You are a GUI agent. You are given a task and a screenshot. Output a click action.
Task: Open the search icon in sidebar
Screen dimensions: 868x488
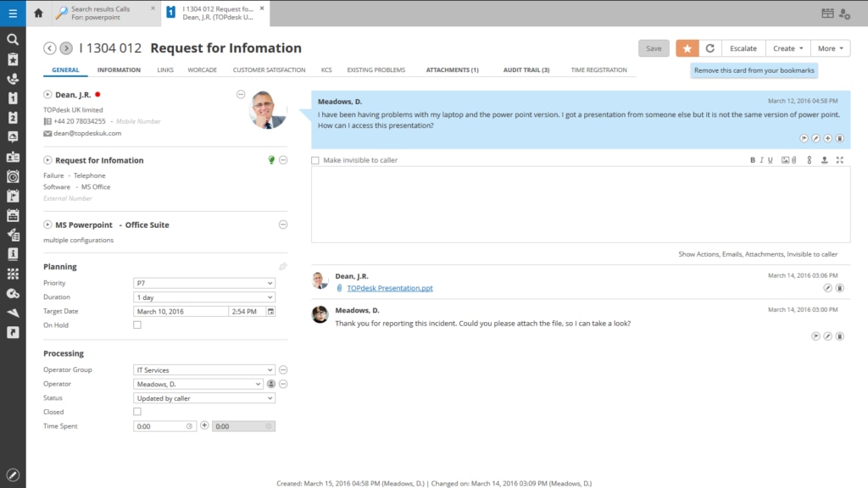(13, 39)
